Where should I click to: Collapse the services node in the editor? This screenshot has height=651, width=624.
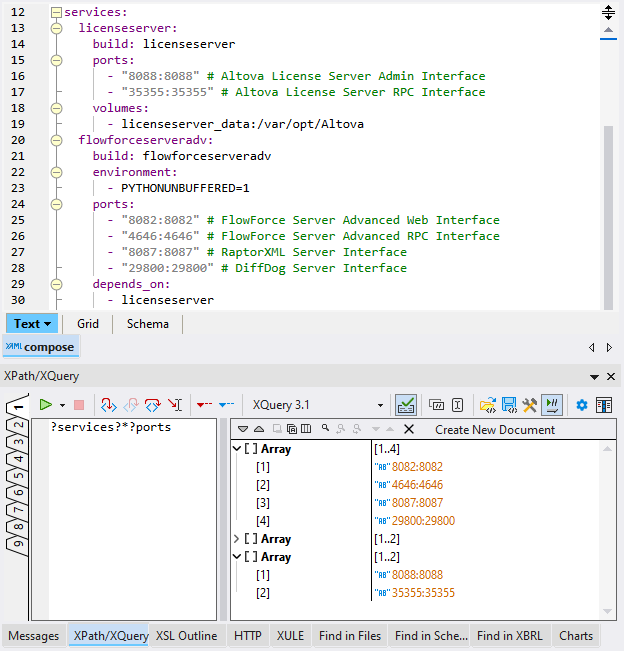coord(56,12)
